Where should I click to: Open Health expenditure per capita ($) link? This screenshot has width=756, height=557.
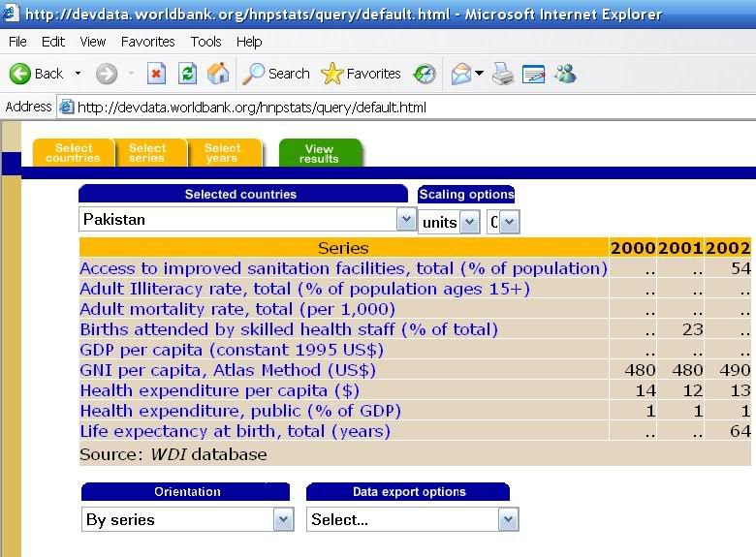pos(220,390)
